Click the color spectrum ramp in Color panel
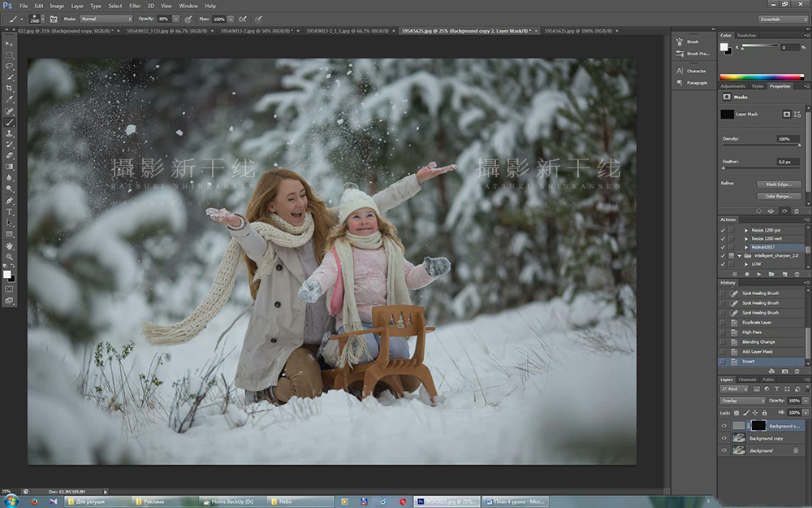The width and height of the screenshot is (812, 508). (762, 77)
